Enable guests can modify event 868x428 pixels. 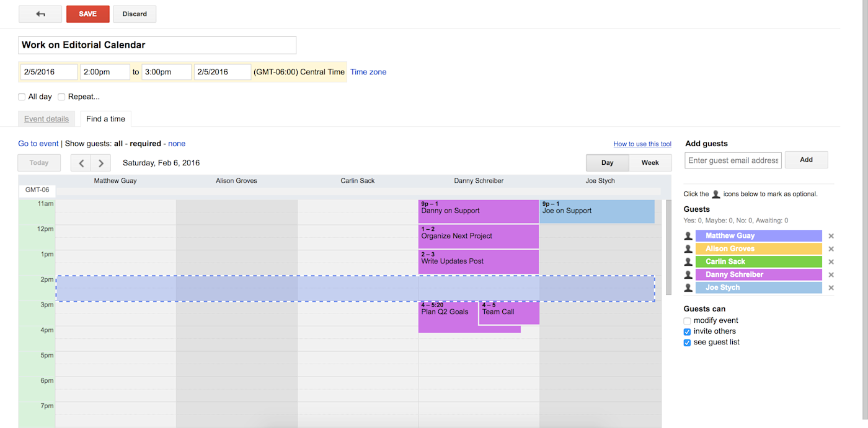tap(687, 321)
